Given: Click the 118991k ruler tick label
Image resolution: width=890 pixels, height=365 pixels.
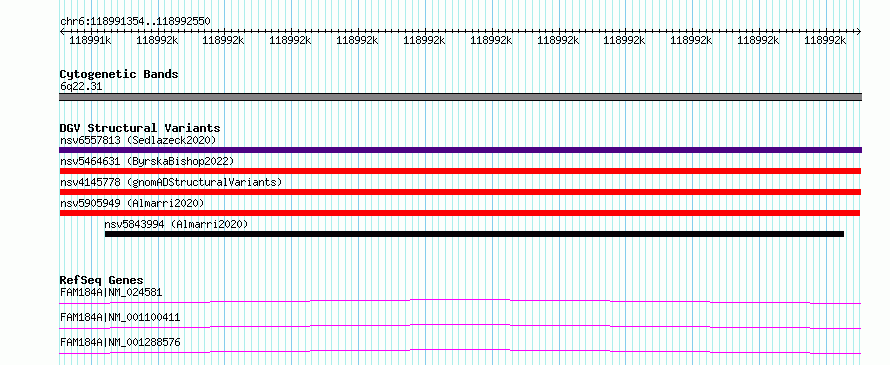Looking at the screenshot, I should pyautogui.click(x=90, y=40).
